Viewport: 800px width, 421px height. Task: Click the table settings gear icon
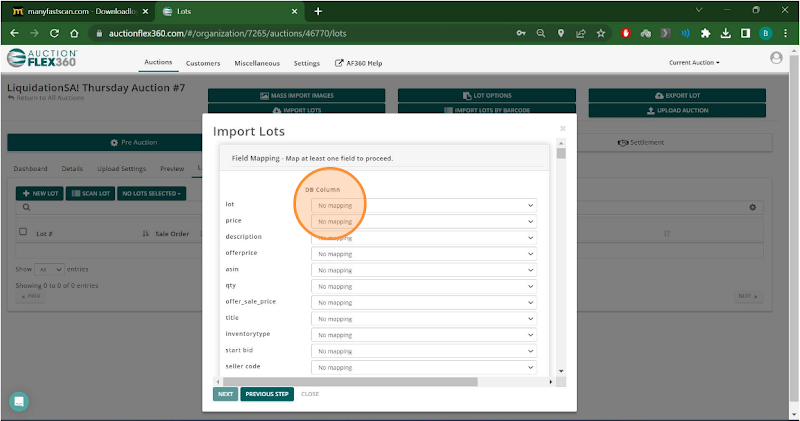(x=752, y=207)
